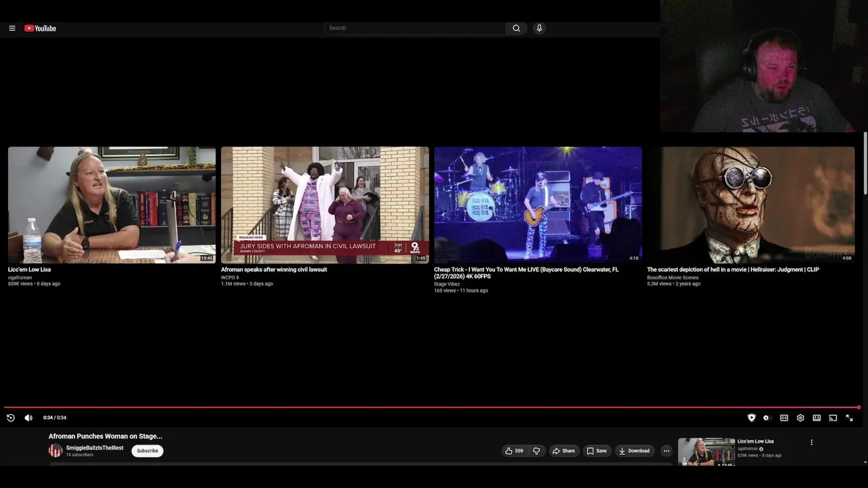
Task: Open SmiggieBallzIsTheIllest channel name link
Action: (95, 448)
